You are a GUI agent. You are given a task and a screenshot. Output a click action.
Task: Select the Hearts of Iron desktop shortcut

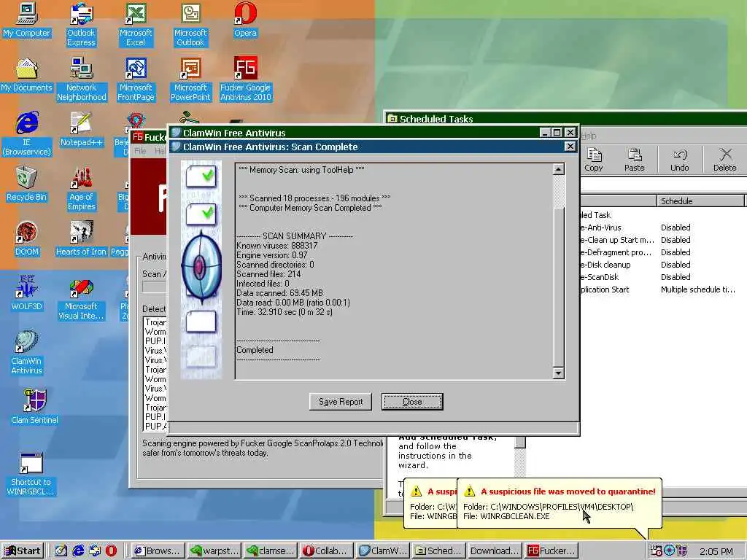click(81, 239)
